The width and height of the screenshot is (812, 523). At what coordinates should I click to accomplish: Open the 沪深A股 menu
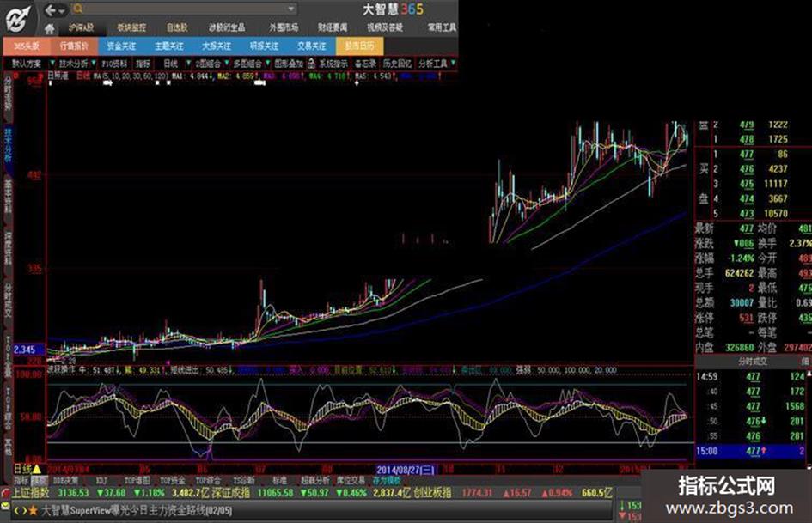pos(81,27)
